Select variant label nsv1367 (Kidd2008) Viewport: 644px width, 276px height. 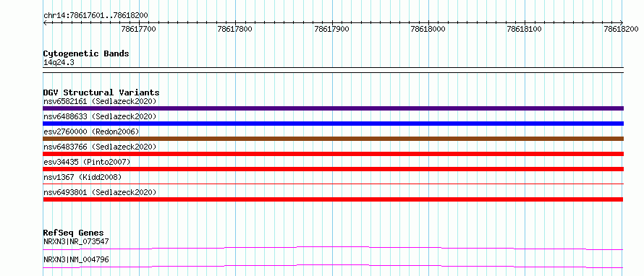point(82,177)
